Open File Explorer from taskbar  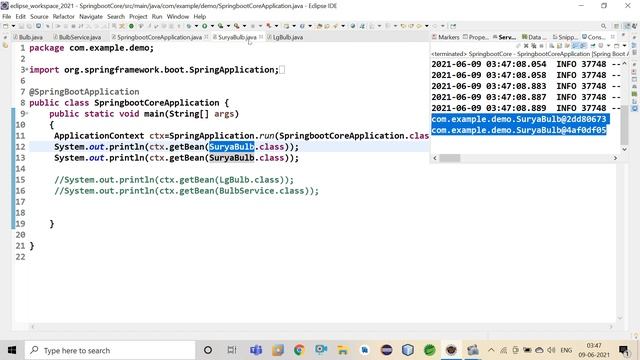(342, 350)
